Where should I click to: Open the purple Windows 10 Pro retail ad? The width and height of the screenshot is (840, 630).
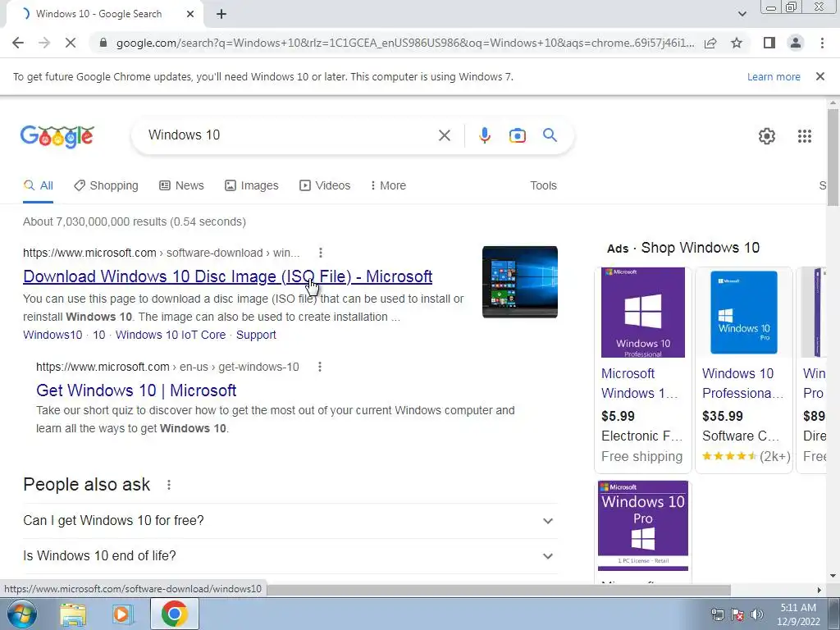(643, 526)
